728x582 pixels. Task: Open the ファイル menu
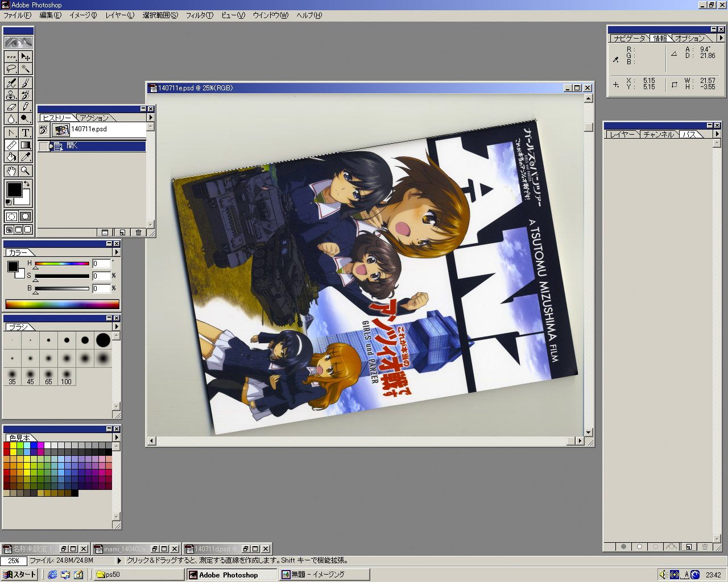17,15
